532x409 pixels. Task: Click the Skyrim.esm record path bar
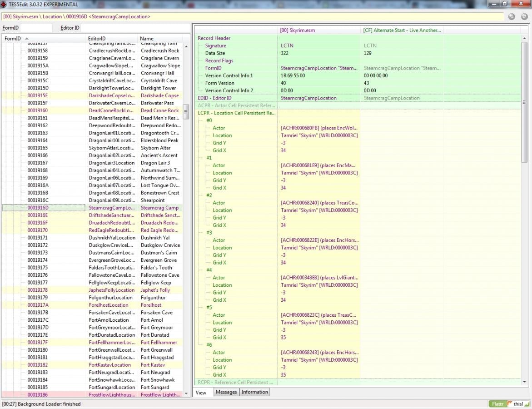253,17
